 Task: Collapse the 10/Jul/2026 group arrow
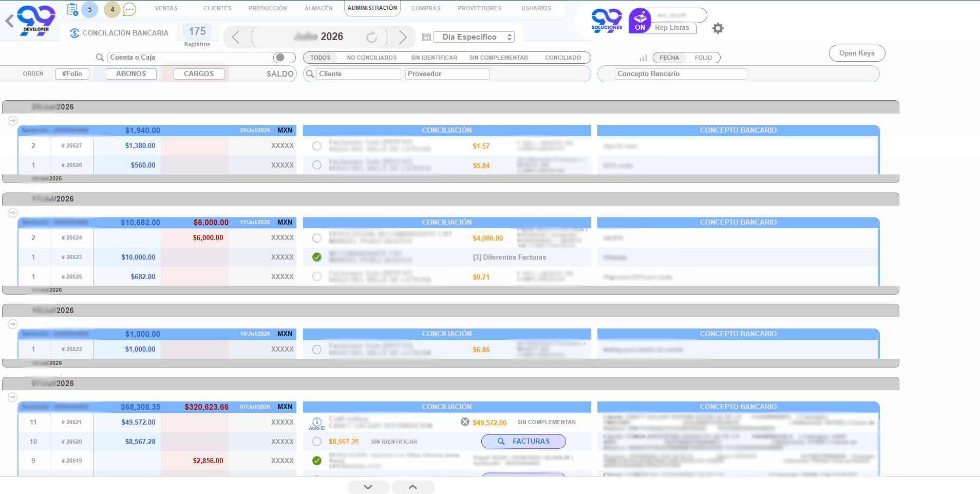13,324
